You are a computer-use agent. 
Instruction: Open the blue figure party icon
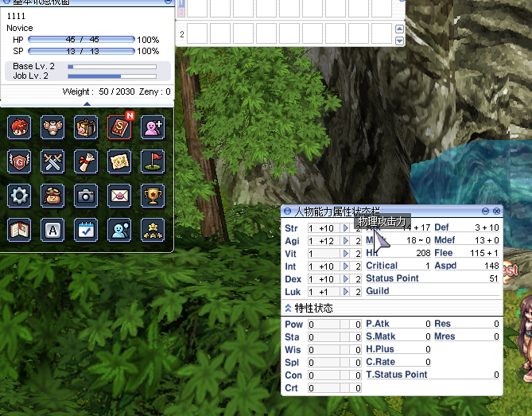pos(119,230)
